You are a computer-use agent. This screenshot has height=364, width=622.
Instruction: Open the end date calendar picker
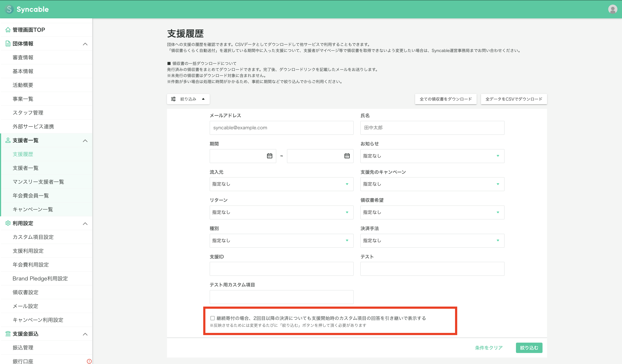pyautogui.click(x=347, y=156)
